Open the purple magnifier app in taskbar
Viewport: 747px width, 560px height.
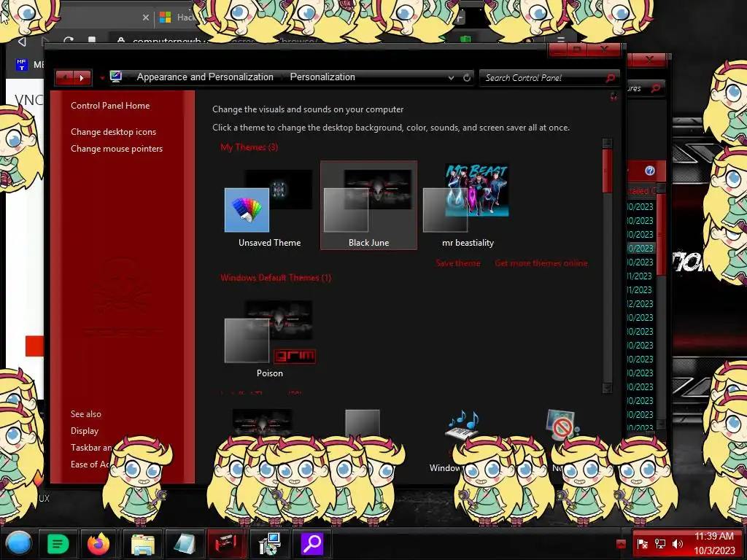coord(312,543)
